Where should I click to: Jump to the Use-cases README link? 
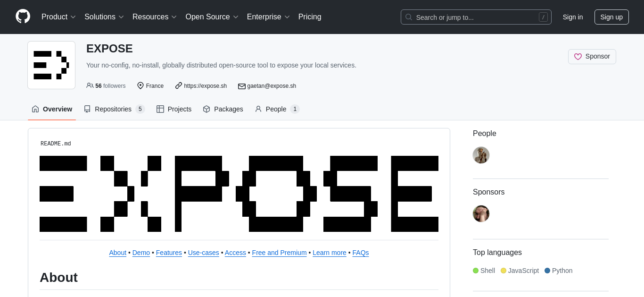(204, 253)
